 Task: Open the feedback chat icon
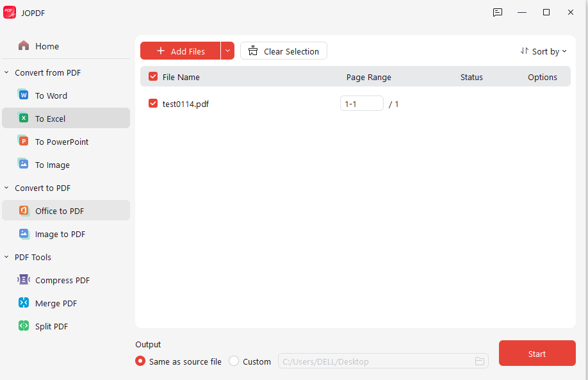click(498, 12)
